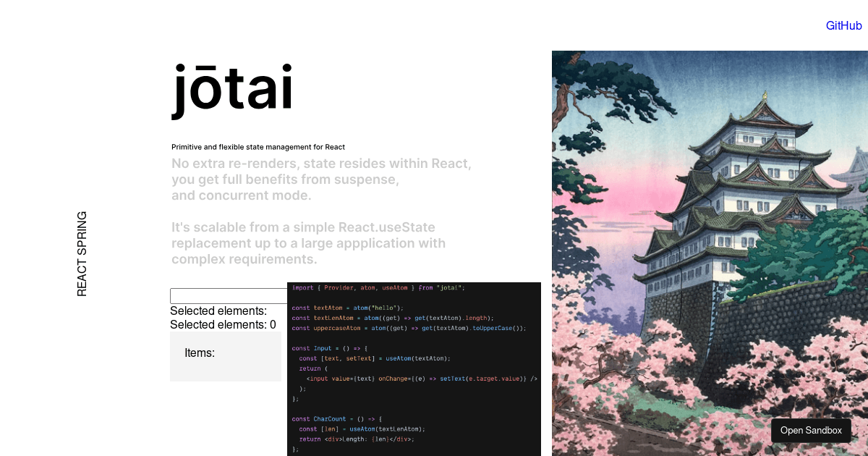Focus the text input above Selected elements
This screenshot has width=868, height=456.
point(229,296)
